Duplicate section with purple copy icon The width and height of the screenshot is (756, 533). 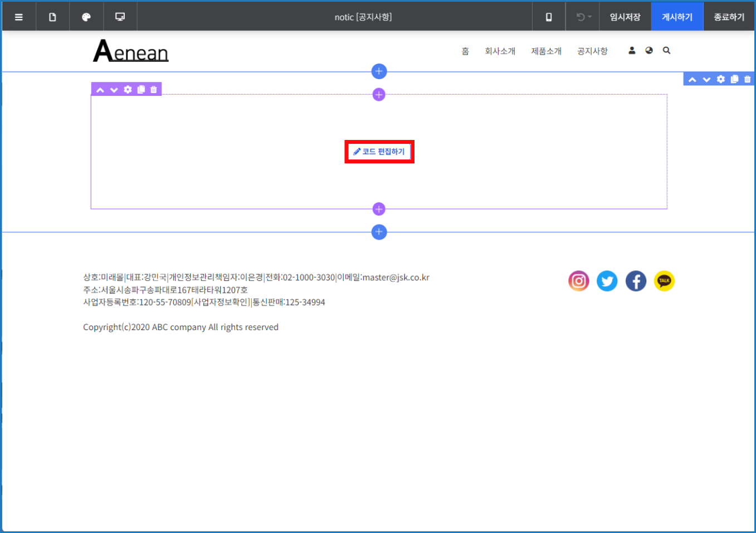tap(142, 89)
